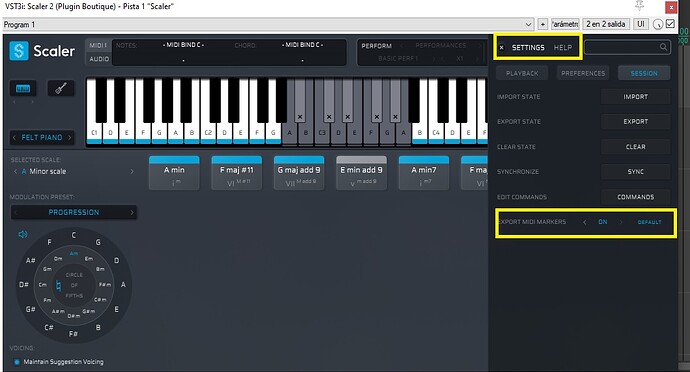Play the F maj #11 chord pad
Viewport: 690px width, 372px height.
(x=237, y=173)
